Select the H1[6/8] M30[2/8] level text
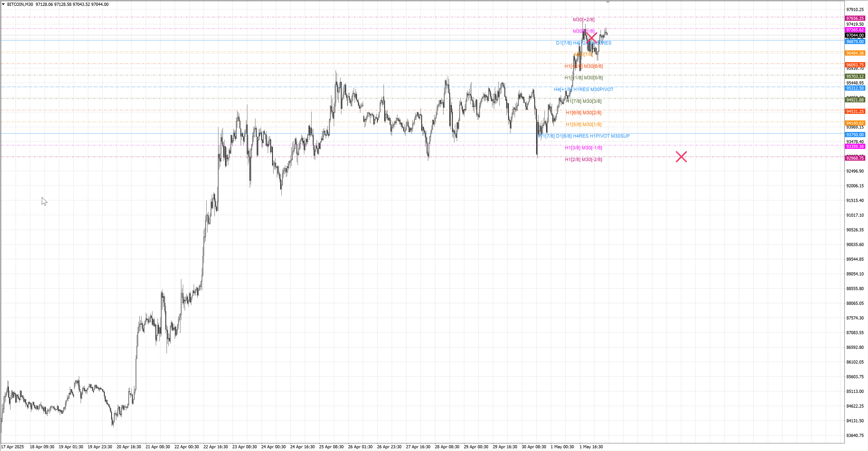This screenshot has height=451, width=868. pyautogui.click(x=583, y=113)
